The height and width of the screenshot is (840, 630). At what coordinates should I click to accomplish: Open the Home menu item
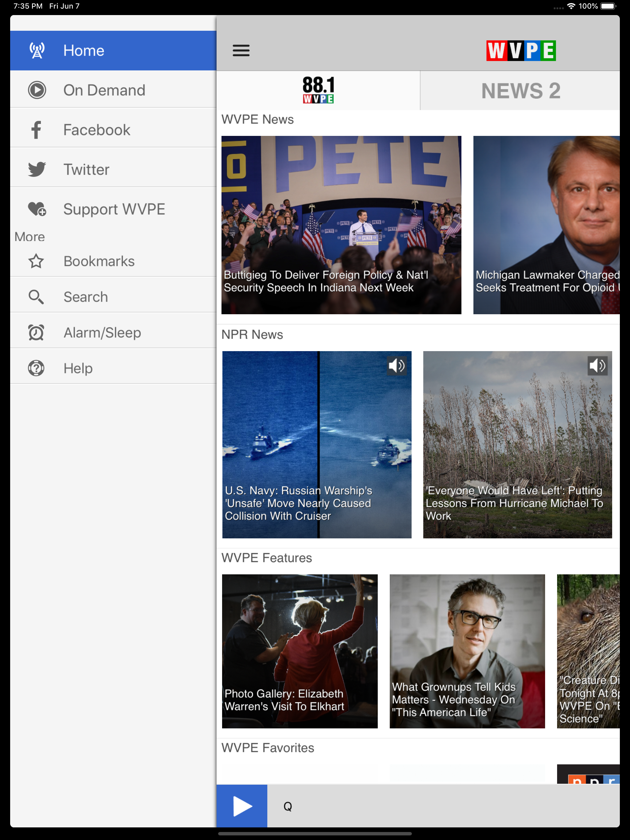click(113, 50)
